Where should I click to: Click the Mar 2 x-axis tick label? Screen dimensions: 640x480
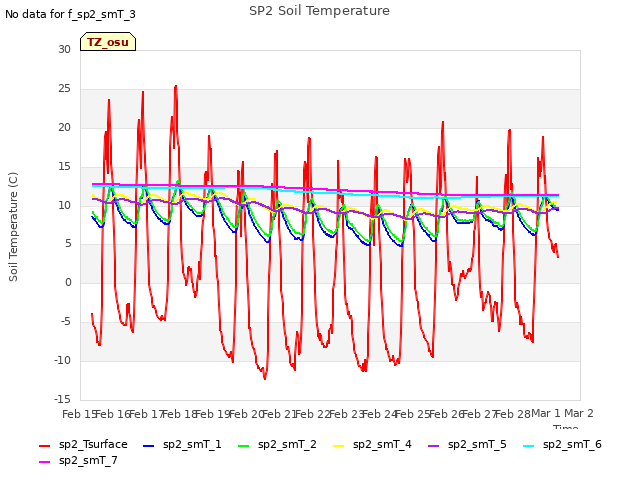pos(579,413)
